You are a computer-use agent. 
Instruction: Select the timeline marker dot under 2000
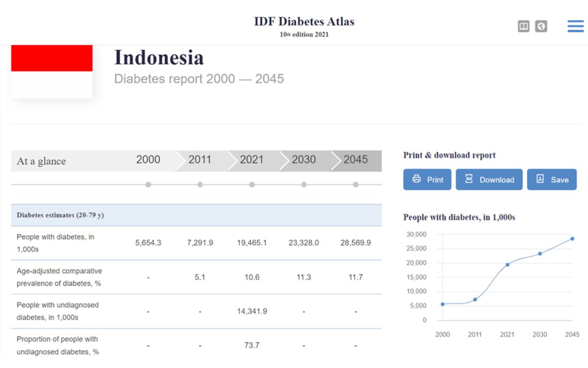pyautogui.click(x=148, y=185)
